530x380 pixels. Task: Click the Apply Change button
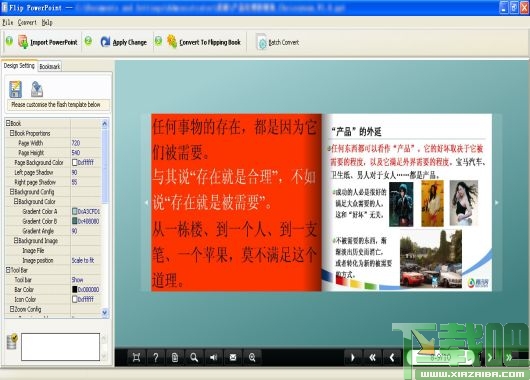tap(124, 42)
